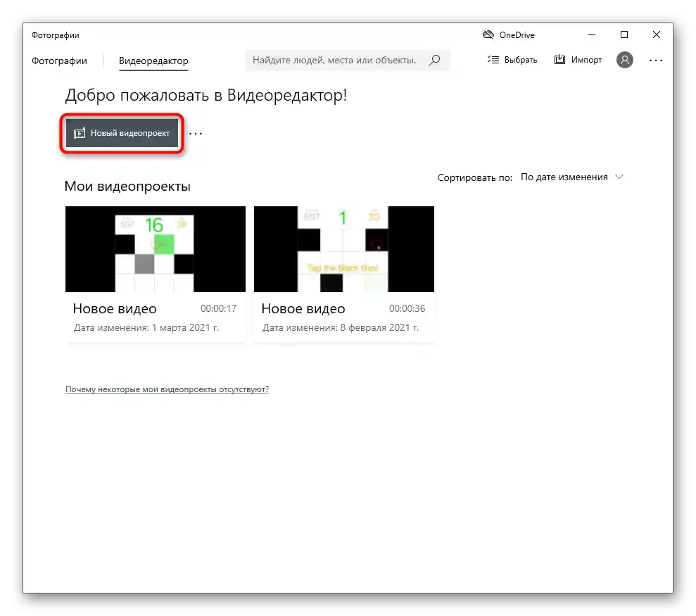696x616 pixels.
Task: Click the date text 1 марта 2021 г.
Action: pos(186,328)
